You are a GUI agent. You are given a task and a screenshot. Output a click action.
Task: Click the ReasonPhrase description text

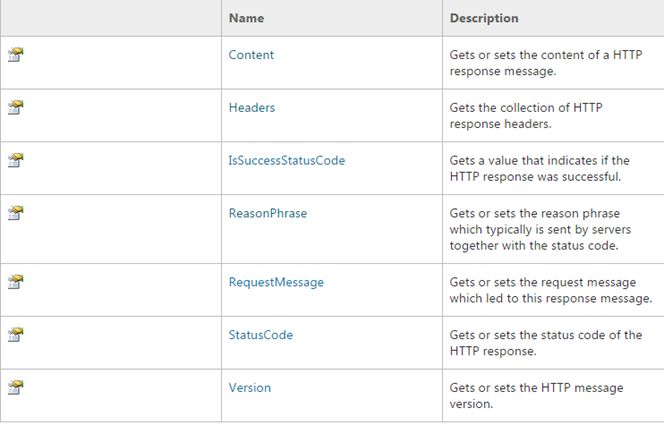pyautogui.click(x=546, y=229)
